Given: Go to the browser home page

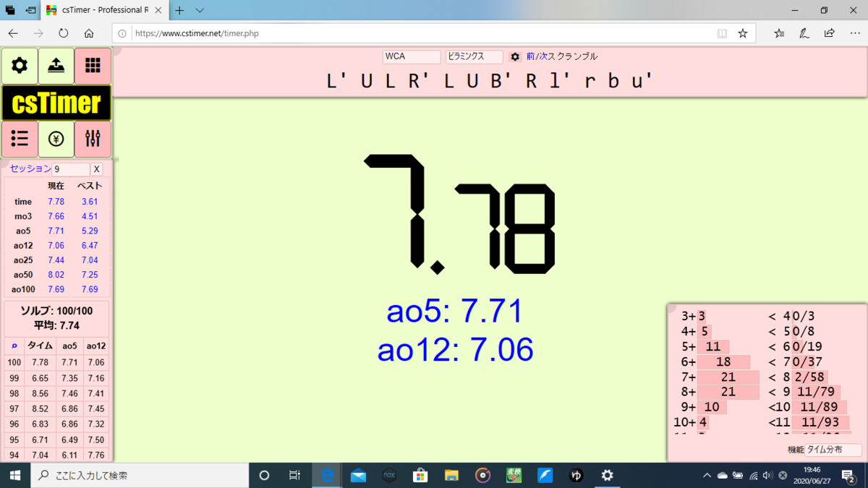Looking at the screenshot, I should coord(89,33).
